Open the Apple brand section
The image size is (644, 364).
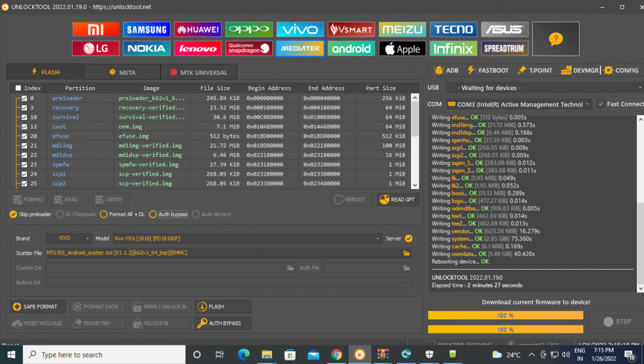pyautogui.click(x=402, y=49)
